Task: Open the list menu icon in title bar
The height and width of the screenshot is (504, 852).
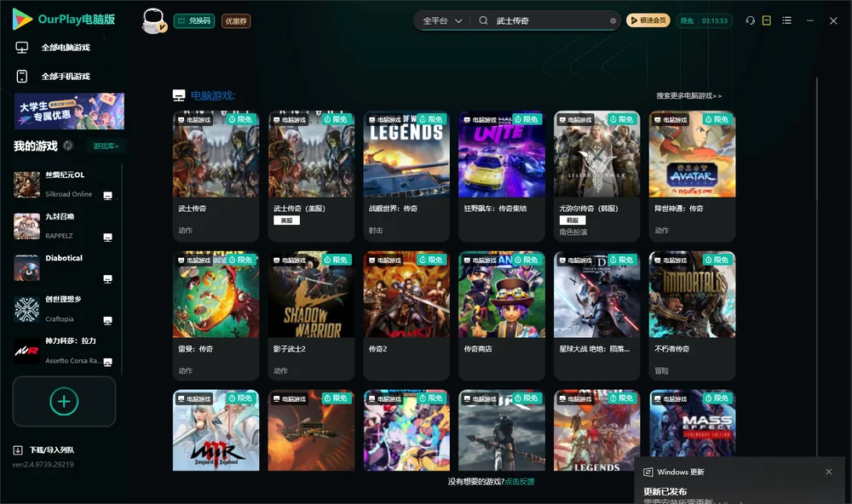Action: point(786,20)
